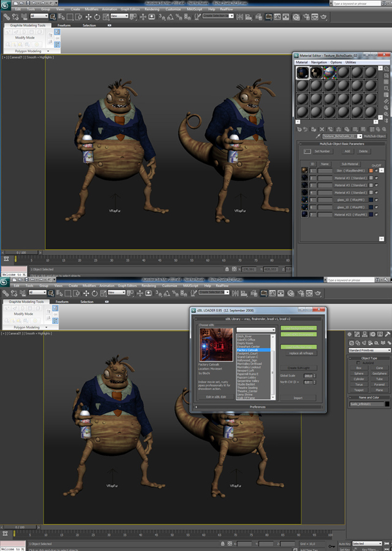The height and width of the screenshot is (551, 392).
Task: Open sIBL collection dropdown in sIBL Loader
Action: 255,329
